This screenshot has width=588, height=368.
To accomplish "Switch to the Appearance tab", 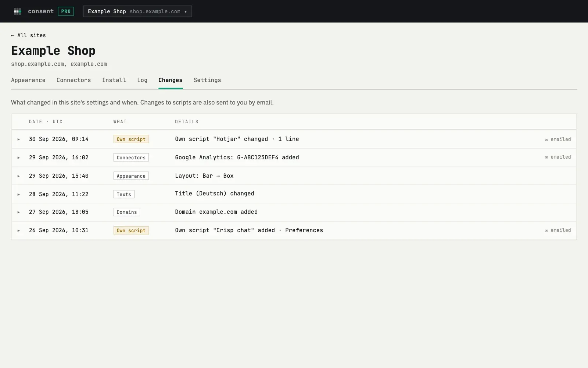I will (28, 80).
